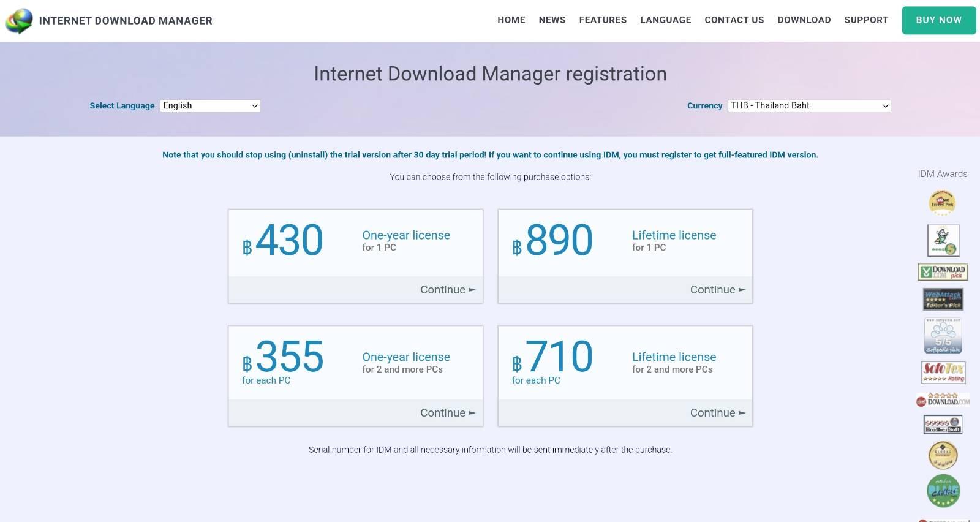Open the SofoTex rating award badge
980x522 pixels.
point(943,372)
